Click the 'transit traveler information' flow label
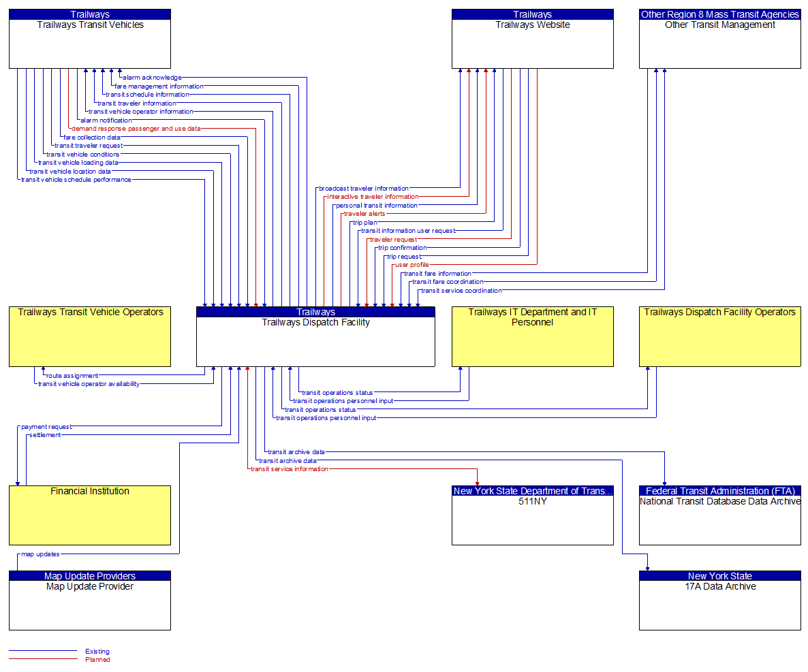This screenshot has width=808, height=672. click(136, 103)
